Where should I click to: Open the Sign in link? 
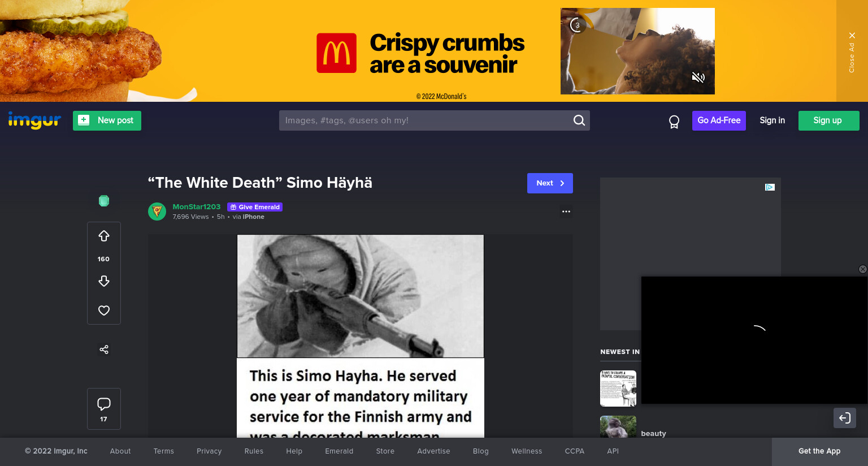point(772,120)
